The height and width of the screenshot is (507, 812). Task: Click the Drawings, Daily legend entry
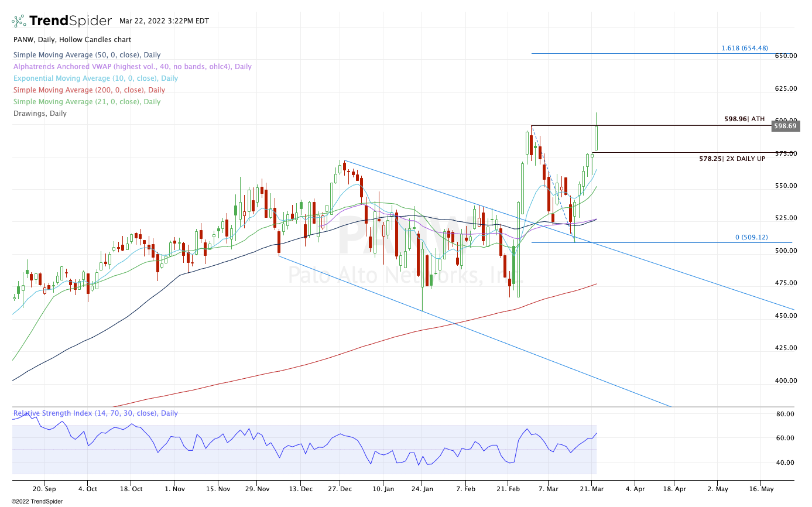click(x=40, y=114)
